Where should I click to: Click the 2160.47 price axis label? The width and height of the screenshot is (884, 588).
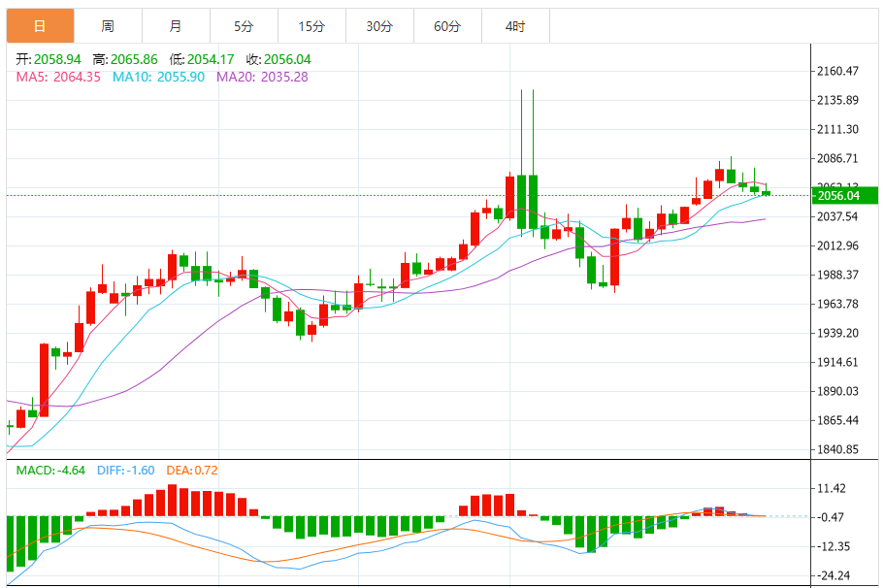point(837,71)
